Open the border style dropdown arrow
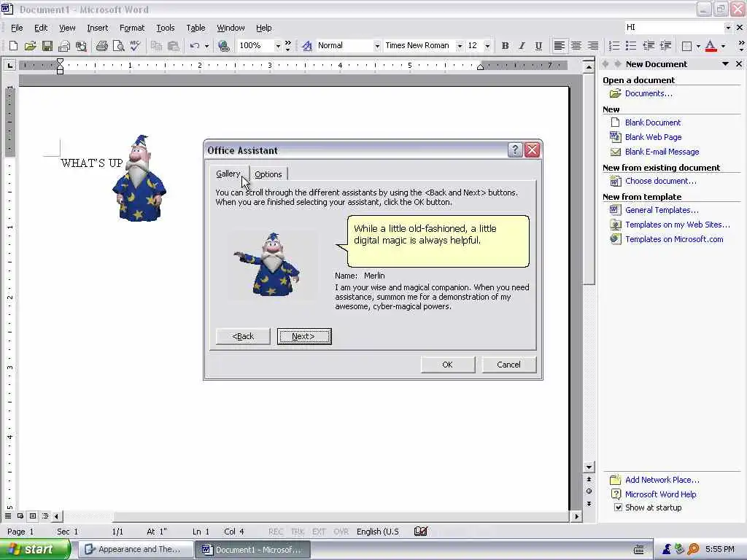 pos(698,46)
